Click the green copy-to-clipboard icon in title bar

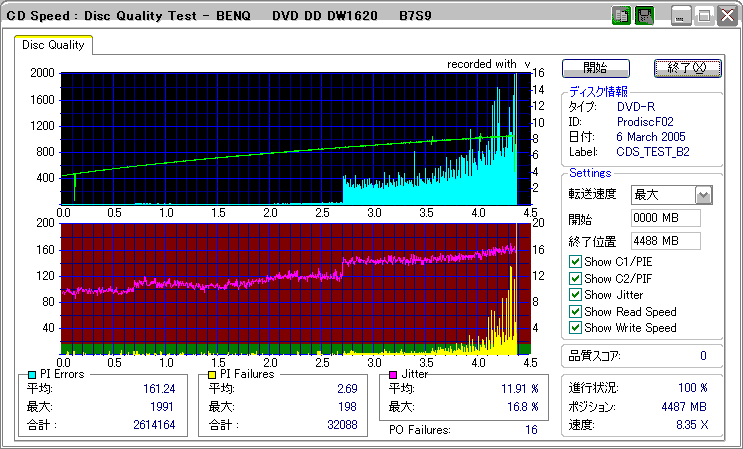(621, 16)
